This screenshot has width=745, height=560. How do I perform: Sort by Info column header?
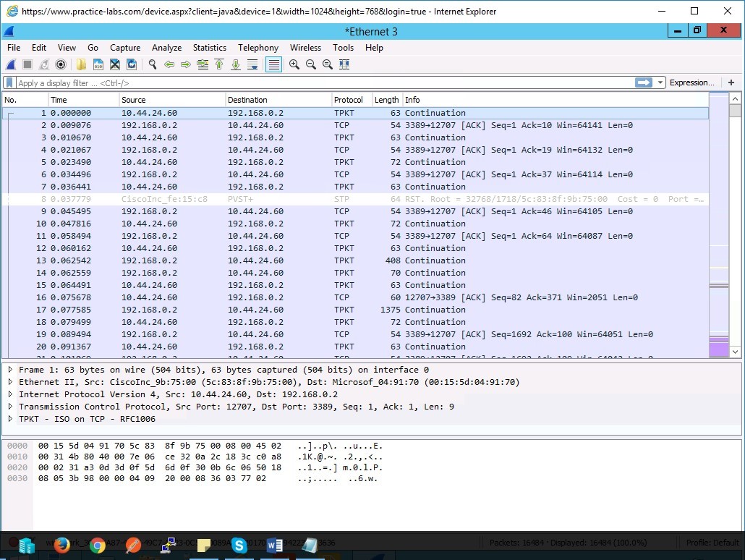tap(555, 100)
